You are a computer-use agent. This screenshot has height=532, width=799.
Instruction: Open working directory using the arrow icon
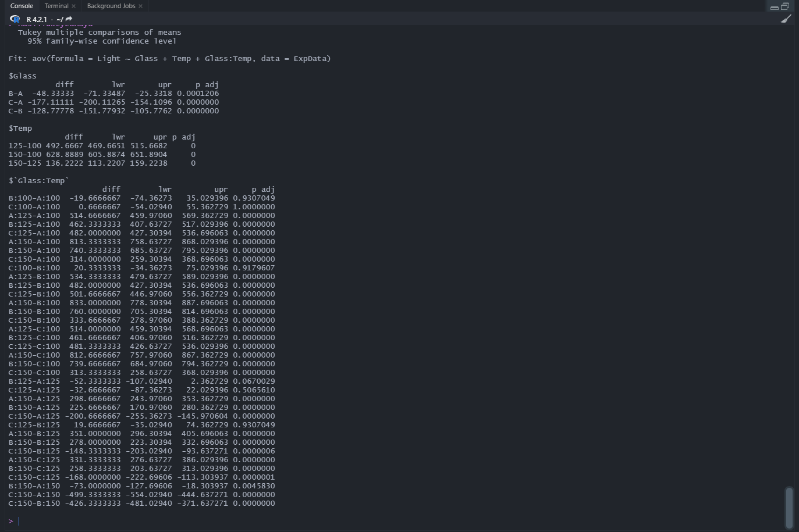tap(68, 18)
